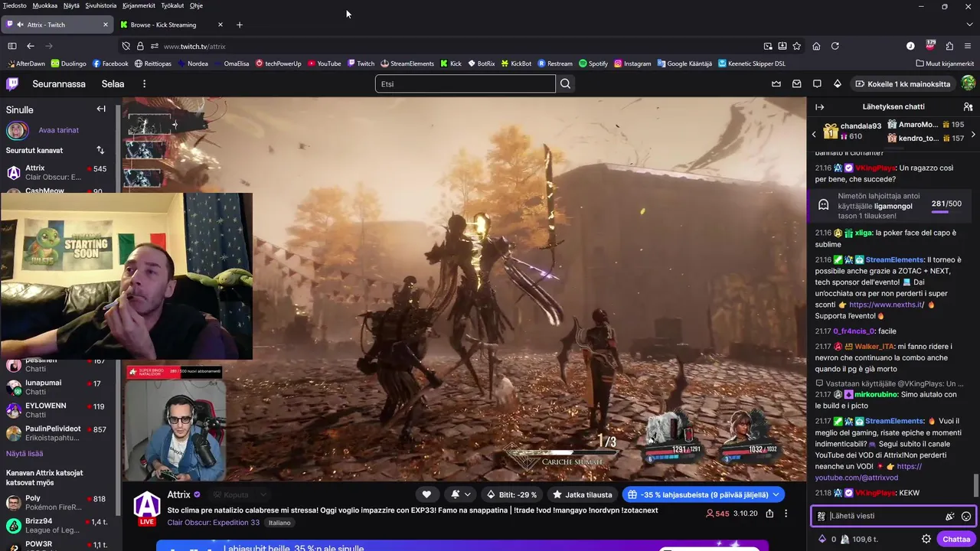Open Muokkaa menu
Screen dimensions: 980x551
(45, 5)
